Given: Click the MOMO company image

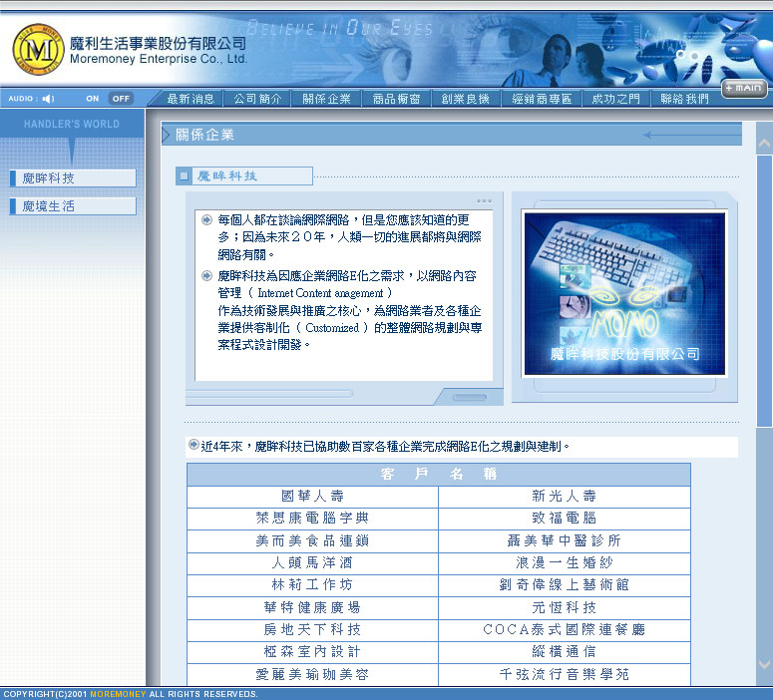Looking at the screenshot, I should 624,294.
